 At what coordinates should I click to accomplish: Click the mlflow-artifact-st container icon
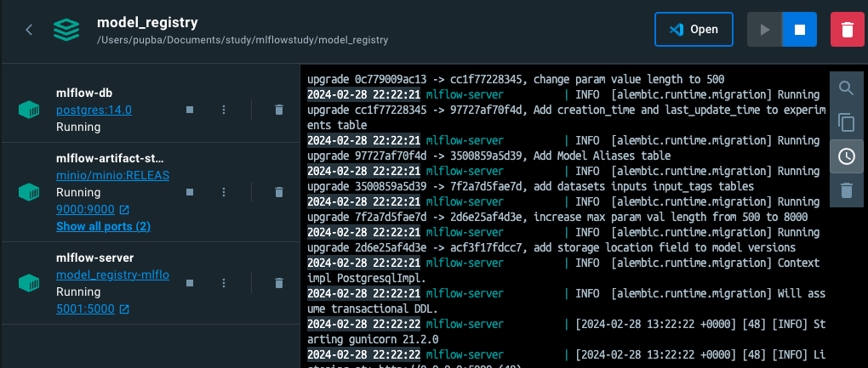[29, 192]
